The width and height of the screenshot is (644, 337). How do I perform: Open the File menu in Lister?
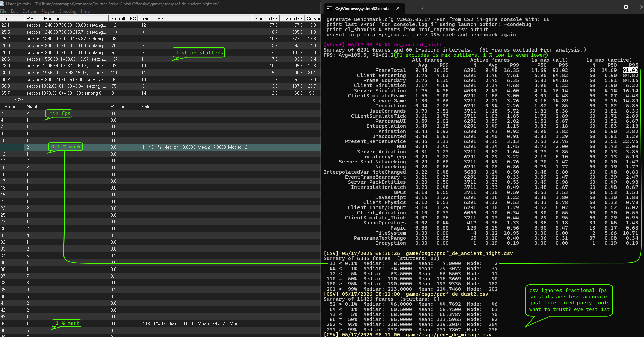coord(3,11)
